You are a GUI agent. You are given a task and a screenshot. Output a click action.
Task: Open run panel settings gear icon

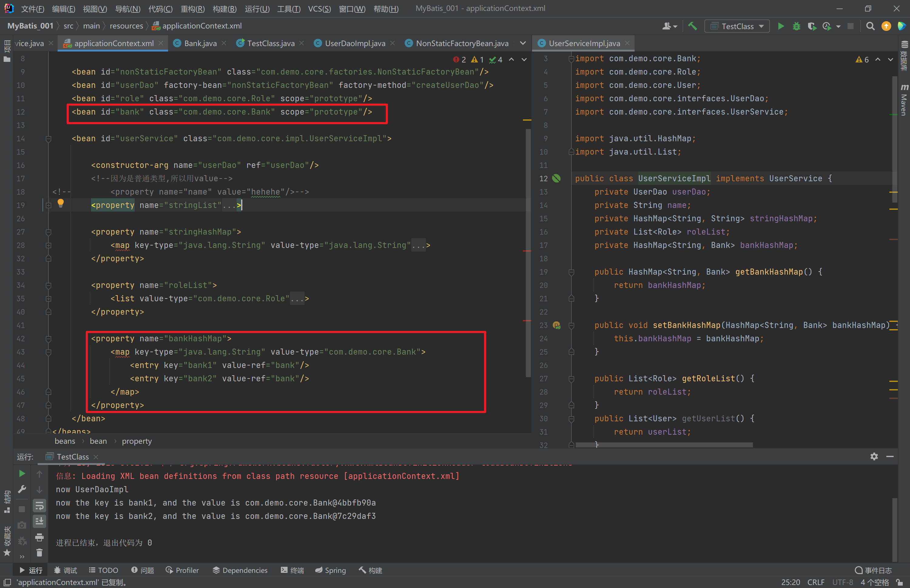pyautogui.click(x=874, y=456)
